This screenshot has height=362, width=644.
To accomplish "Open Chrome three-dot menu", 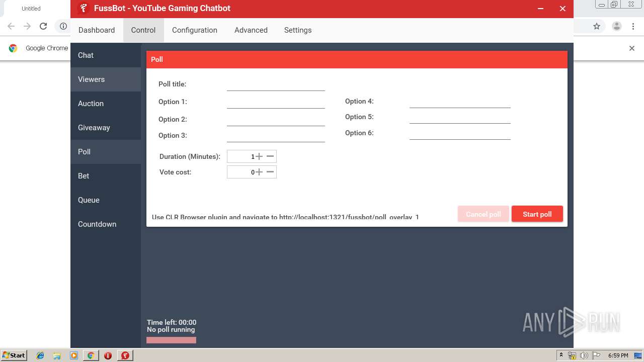I will coord(633,26).
